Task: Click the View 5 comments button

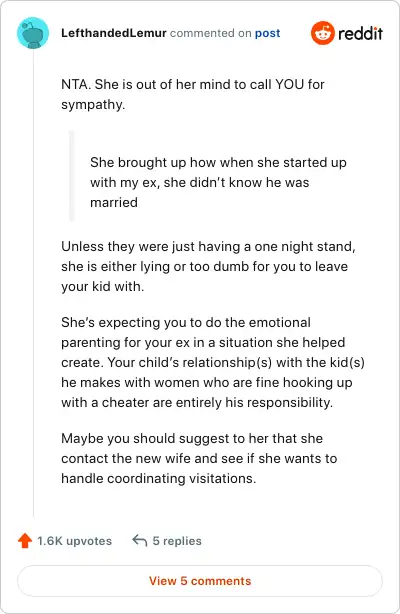Action: [200, 581]
